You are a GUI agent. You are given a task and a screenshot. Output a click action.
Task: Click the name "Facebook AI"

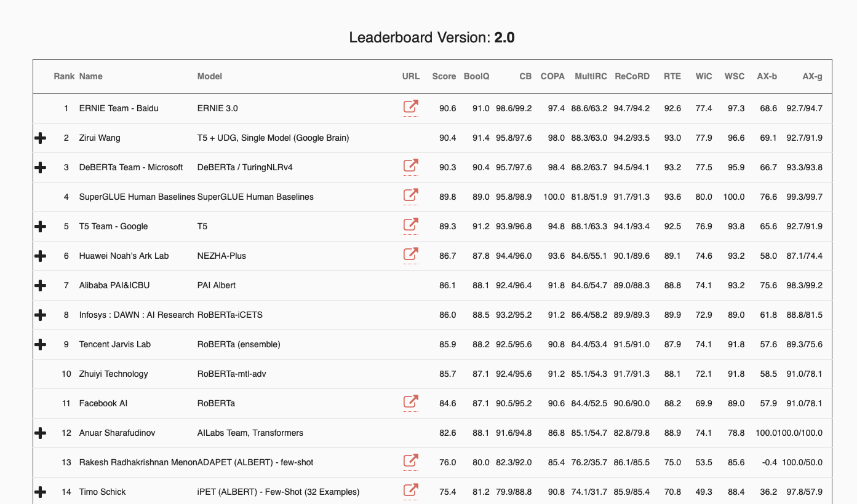(103, 403)
